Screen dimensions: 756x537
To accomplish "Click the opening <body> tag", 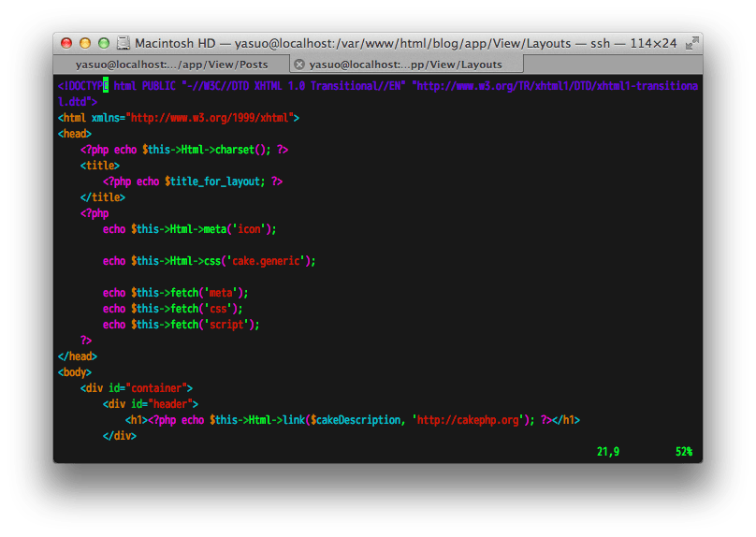I will tap(75, 372).
